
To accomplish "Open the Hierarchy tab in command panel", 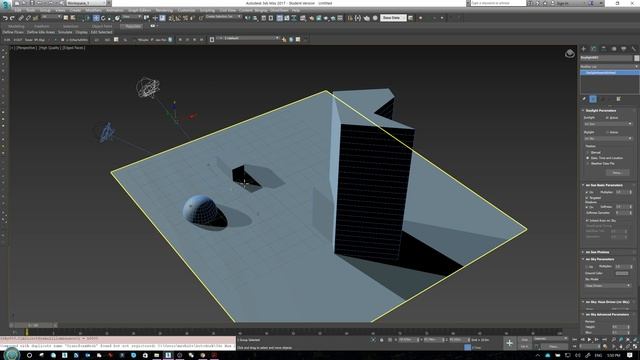I will click(x=604, y=49).
